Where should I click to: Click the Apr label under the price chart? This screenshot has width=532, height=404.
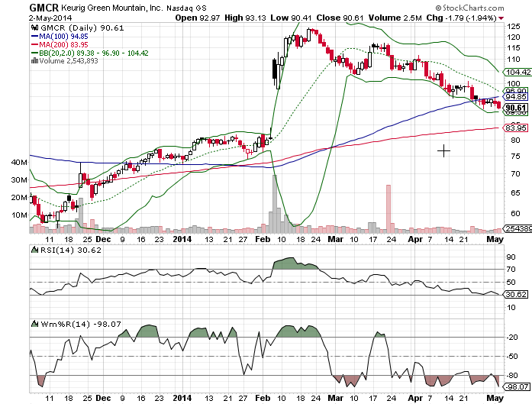pyautogui.click(x=415, y=239)
